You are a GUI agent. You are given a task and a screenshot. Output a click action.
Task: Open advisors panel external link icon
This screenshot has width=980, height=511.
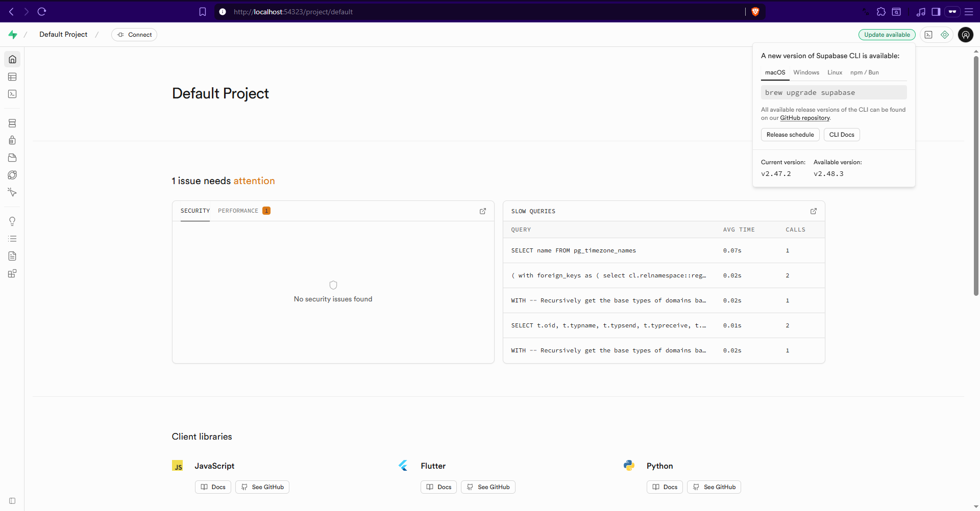[483, 211]
